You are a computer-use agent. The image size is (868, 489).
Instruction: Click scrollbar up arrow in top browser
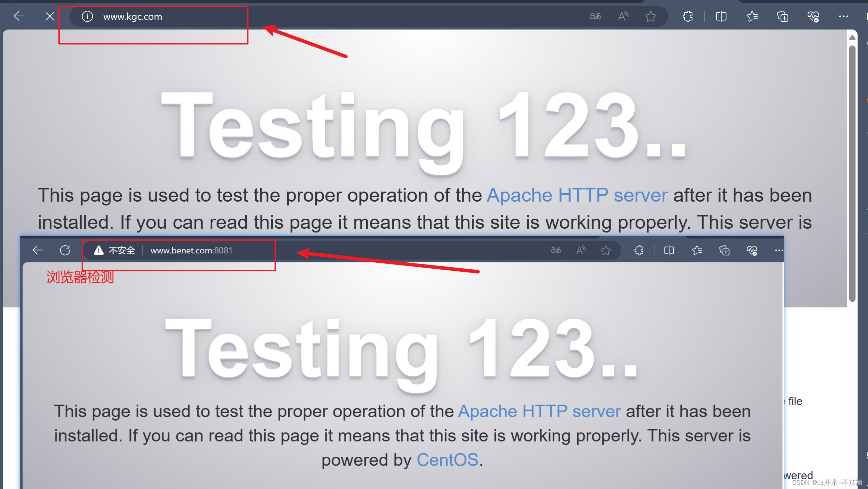tap(852, 37)
